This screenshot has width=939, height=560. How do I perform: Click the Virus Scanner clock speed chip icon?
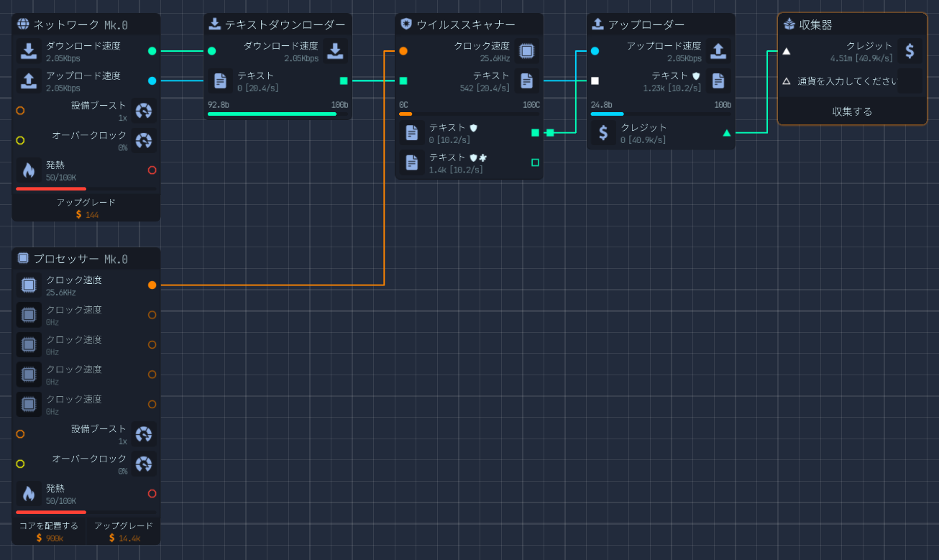tap(526, 51)
